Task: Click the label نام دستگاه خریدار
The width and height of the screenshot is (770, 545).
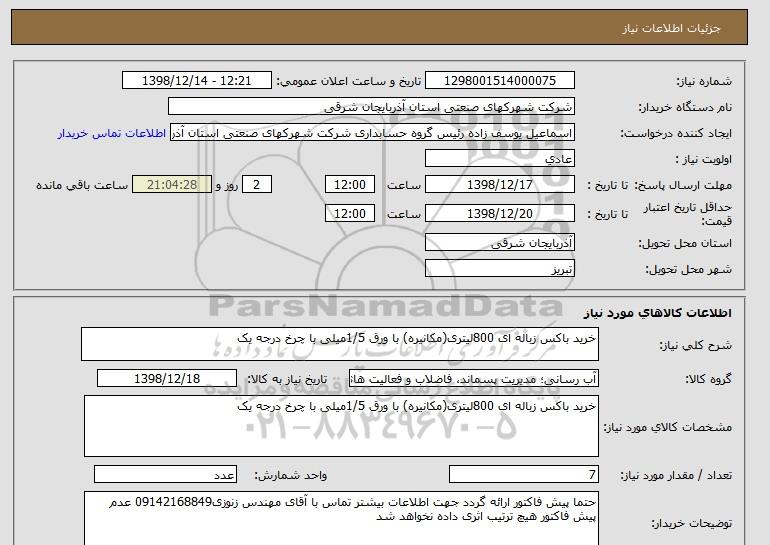Action: coord(685,107)
